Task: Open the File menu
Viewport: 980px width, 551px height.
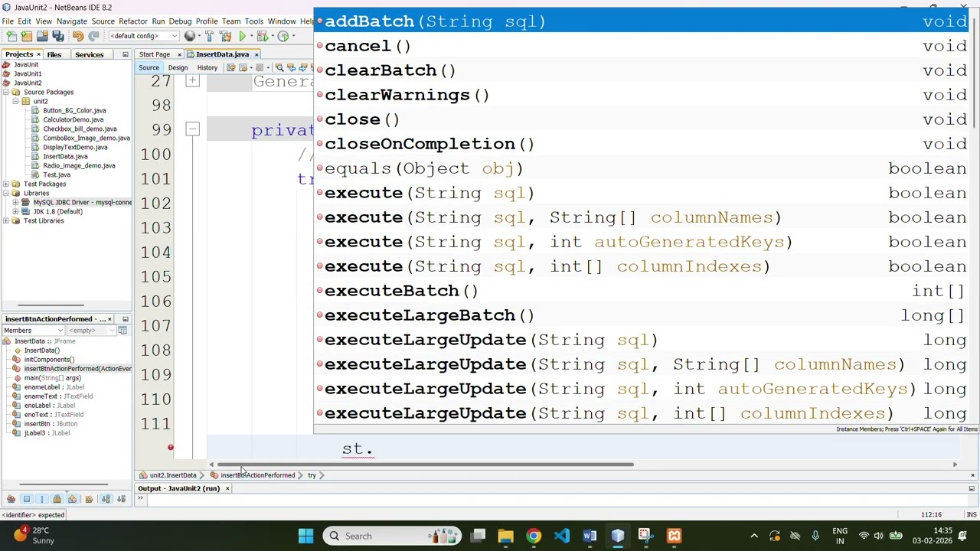Action: (8, 21)
